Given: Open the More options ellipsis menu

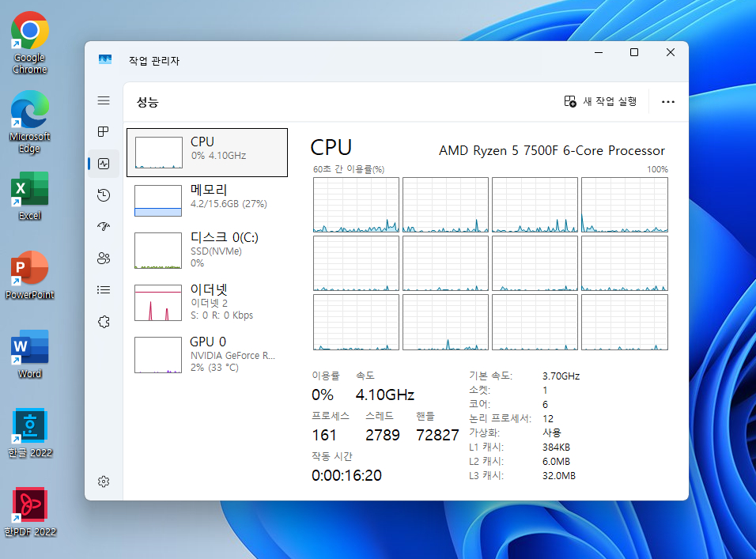Looking at the screenshot, I should pyautogui.click(x=668, y=101).
